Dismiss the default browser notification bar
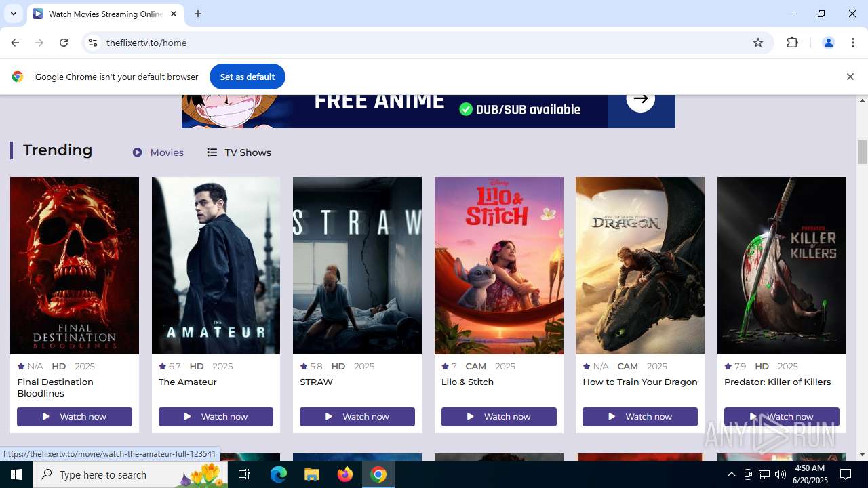The height and width of the screenshot is (488, 868). [x=850, y=77]
